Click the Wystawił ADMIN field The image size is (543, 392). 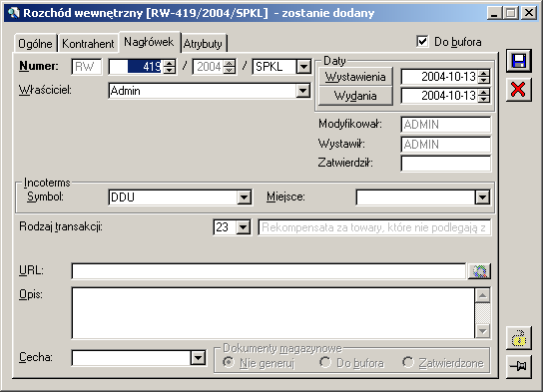point(446,145)
